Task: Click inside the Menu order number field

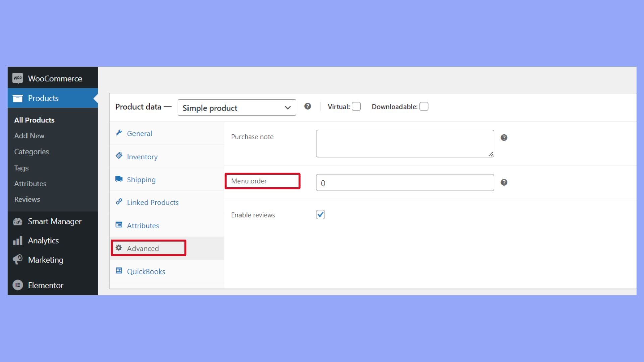Action: pos(405,183)
